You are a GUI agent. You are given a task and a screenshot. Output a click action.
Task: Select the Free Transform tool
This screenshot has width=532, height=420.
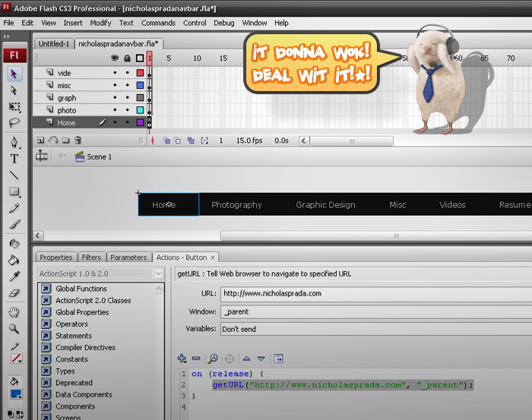14,107
